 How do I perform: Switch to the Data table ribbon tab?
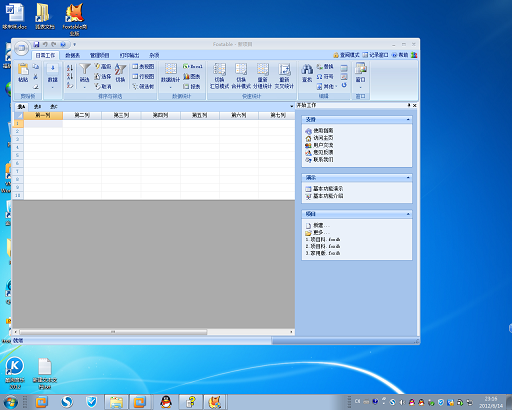pyautogui.click(x=72, y=55)
